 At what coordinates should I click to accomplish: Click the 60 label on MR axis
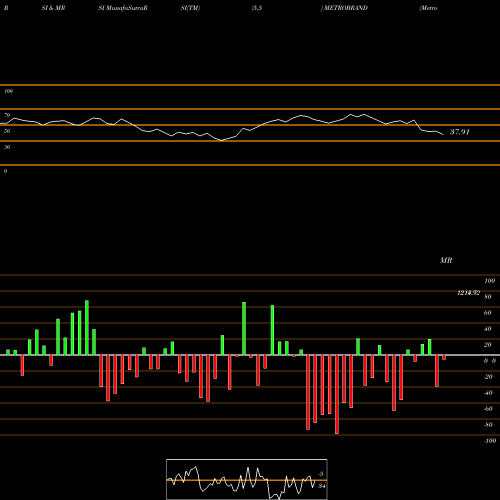coord(488,313)
